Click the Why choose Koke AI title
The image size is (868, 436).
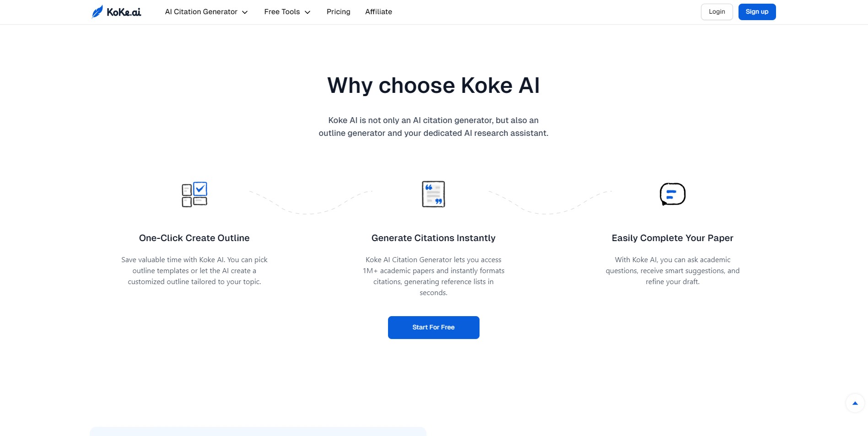click(x=433, y=86)
